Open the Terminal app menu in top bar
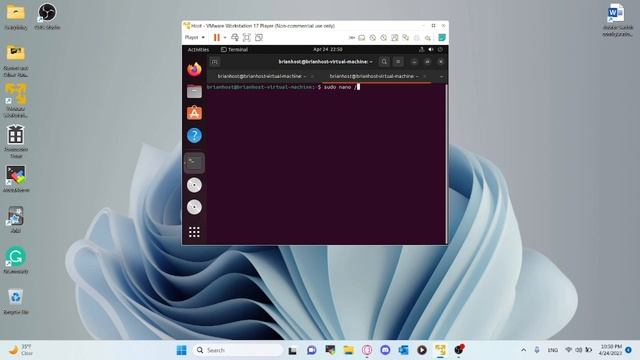Screen dimensions: 640x360 (234, 49)
